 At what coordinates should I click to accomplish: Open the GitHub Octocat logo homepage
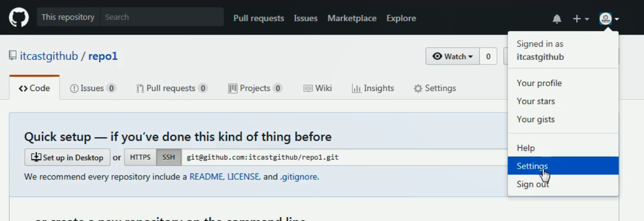pos(19,18)
